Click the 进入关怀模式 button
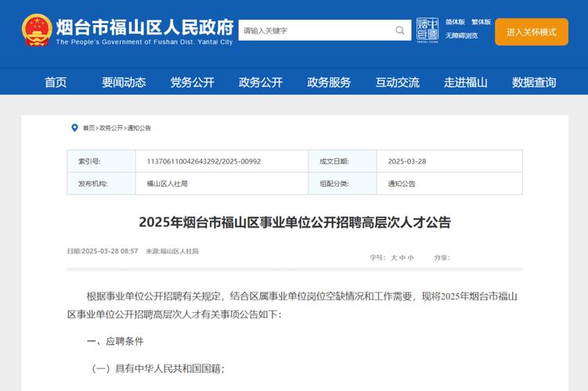Image resolution: width=588 pixels, height=391 pixels. pos(532,32)
